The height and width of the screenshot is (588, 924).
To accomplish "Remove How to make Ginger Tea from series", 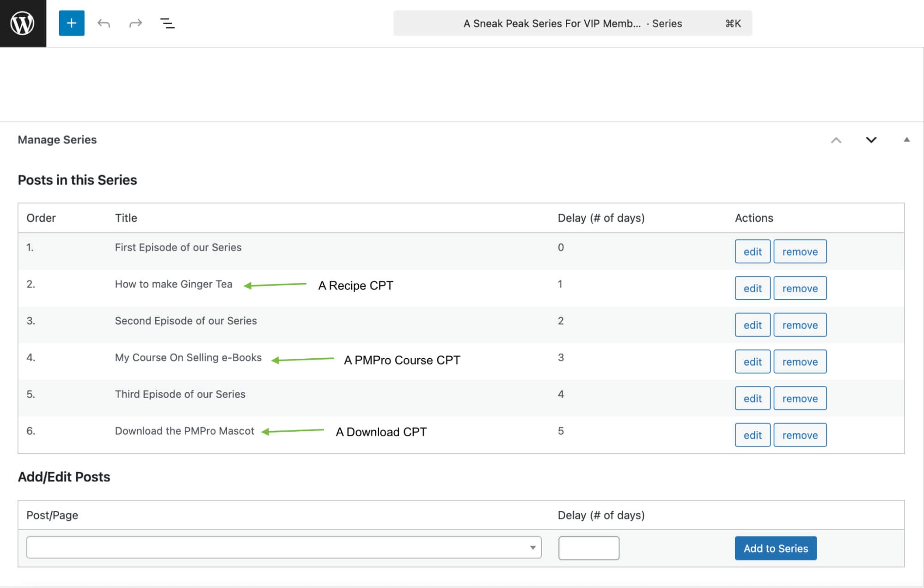I will tap(800, 288).
